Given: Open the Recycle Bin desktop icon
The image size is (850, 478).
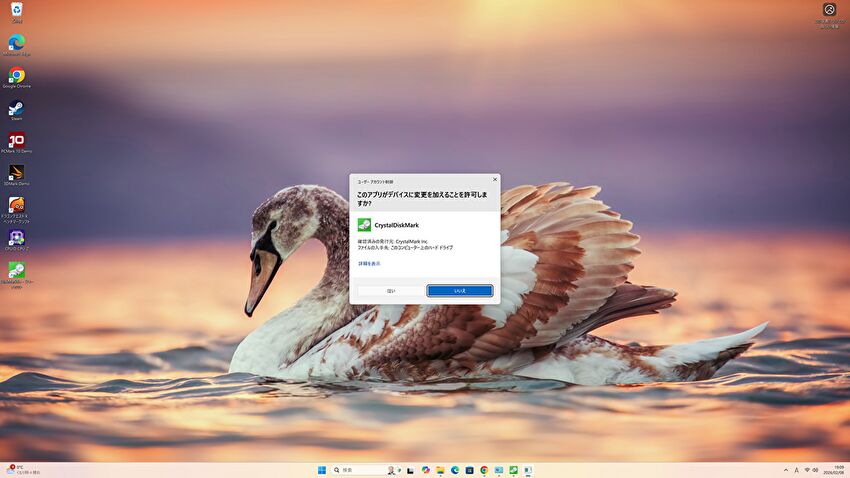Looking at the screenshot, I should point(17,10).
